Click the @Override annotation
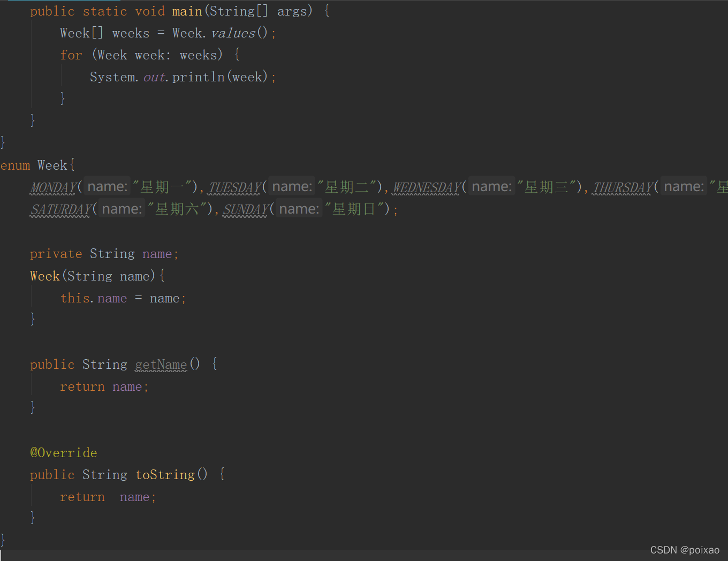The height and width of the screenshot is (561, 728). (x=64, y=453)
